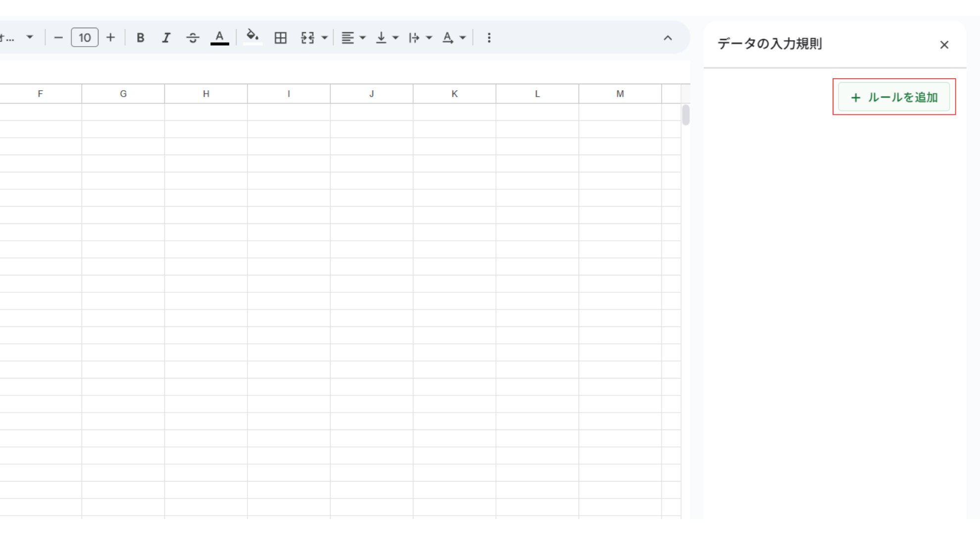Select column H header
980x535 pixels.
coord(206,94)
